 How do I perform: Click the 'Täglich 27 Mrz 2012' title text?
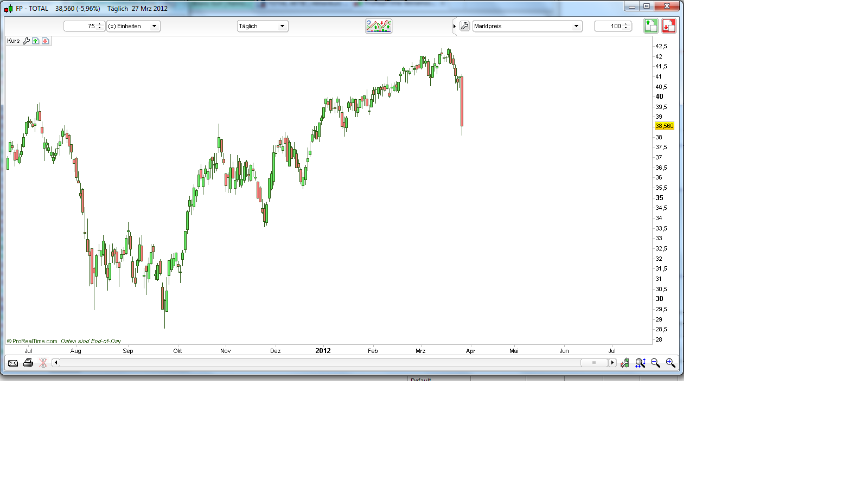coord(137,9)
